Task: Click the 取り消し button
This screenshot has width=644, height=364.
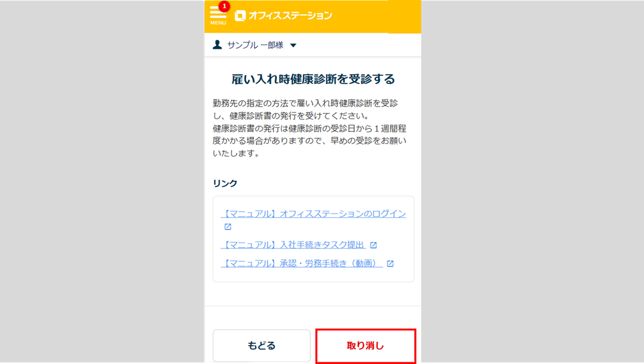Action: tap(366, 346)
